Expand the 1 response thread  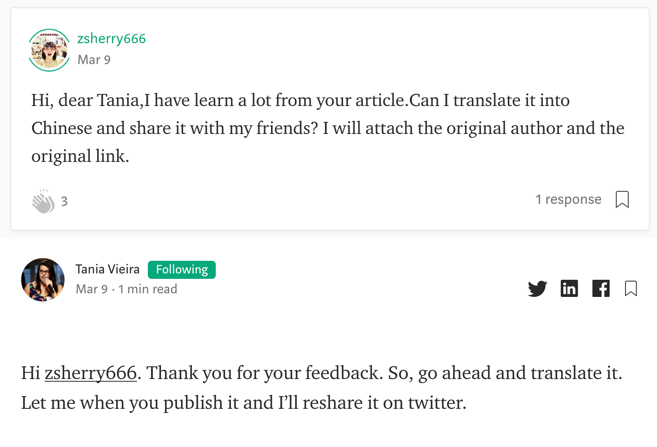pyautogui.click(x=567, y=199)
